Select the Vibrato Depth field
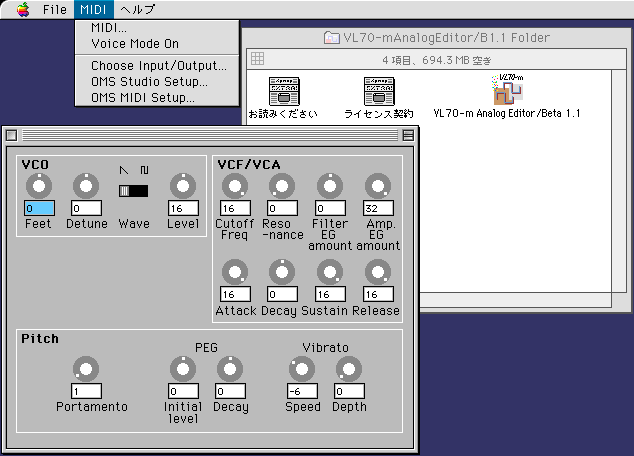Screen dimensions: 634x456 click(349, 391)
